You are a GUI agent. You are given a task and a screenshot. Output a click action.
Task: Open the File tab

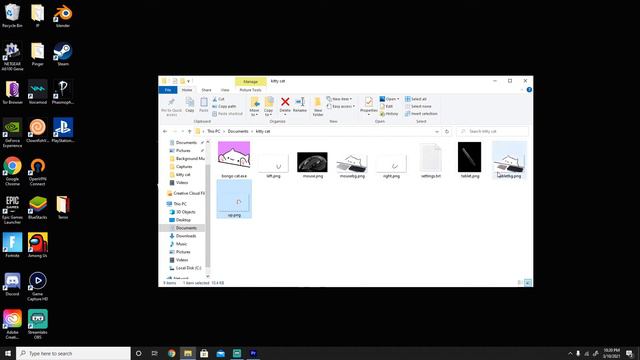tap(168, 90)
